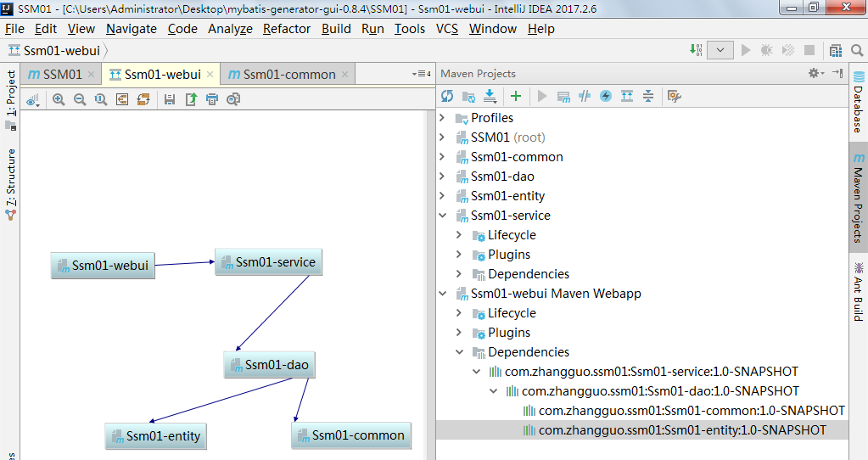Image resolution: width=868 pixels, height=460 pixels.
Task: Add Maven project with the plus icon
Action: (516, 96)
